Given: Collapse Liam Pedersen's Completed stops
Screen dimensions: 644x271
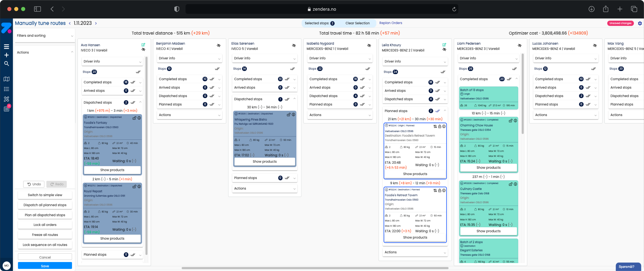Looking at the screenshot, I should (x=516, y=79).
